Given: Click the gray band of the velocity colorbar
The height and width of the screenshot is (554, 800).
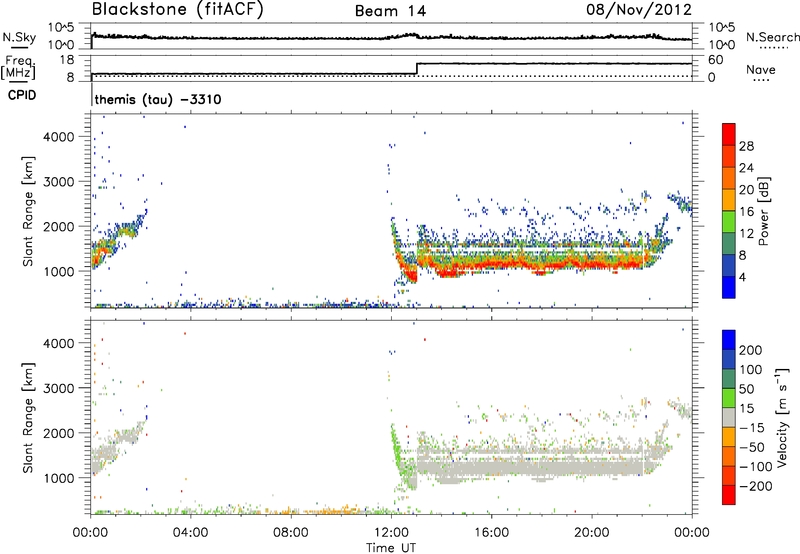Looking at the screenshot, I should 729,417.
